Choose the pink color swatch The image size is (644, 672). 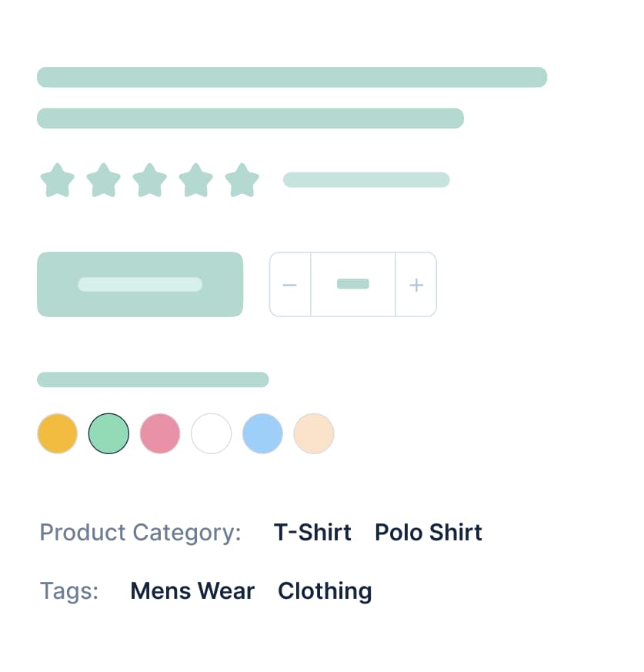point(160,433)
